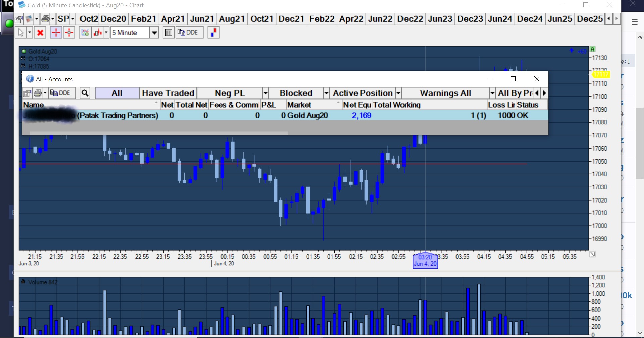Open the 5 Minute interval dropdown arrow

click(x=154, y=33)
